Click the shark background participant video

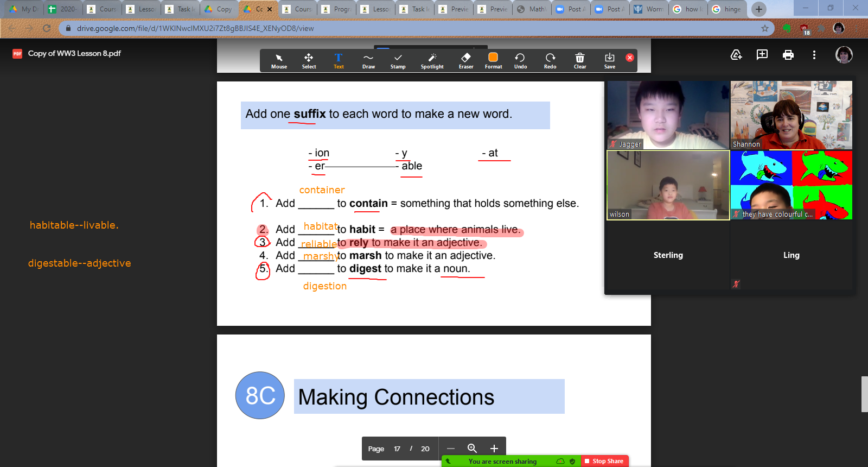[x=792, y=185]
